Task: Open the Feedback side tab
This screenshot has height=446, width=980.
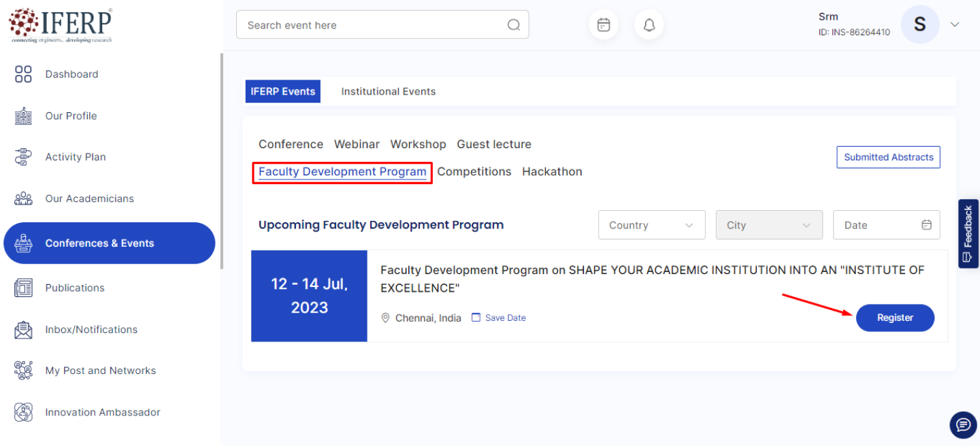Action: (x=968, y=233)
